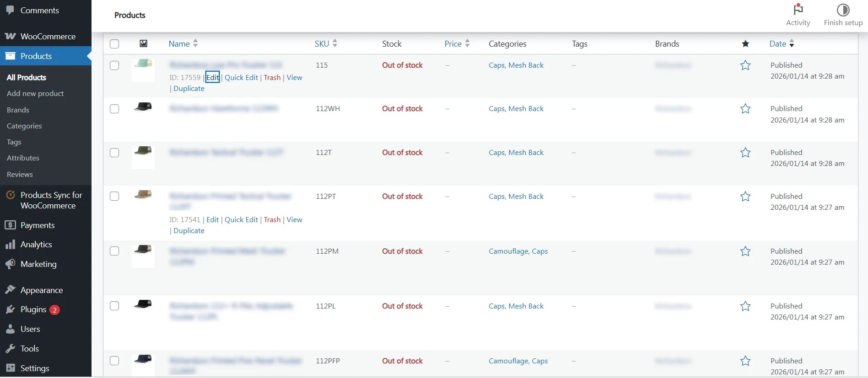Image resolution: width=868 pixels, height=378 pixels.
Task: Open the cap thumbnail for SKU 112PM
Action: 143,256
